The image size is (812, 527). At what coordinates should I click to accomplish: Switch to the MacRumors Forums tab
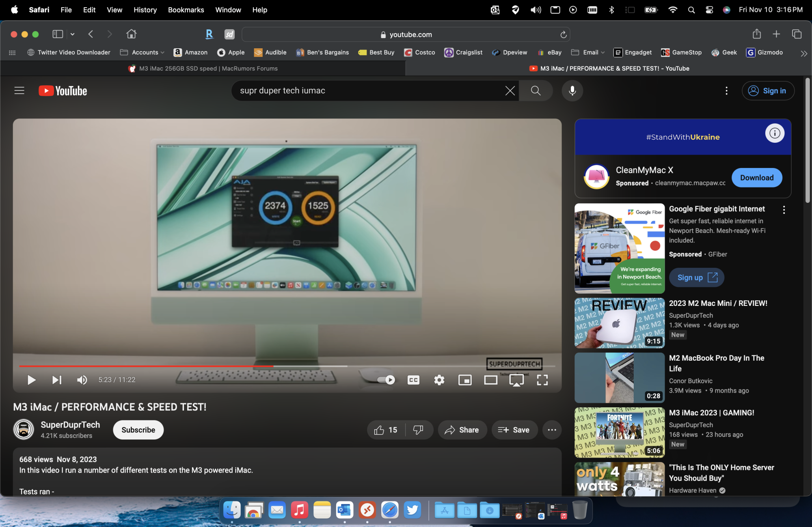click(x=203, y=69)
